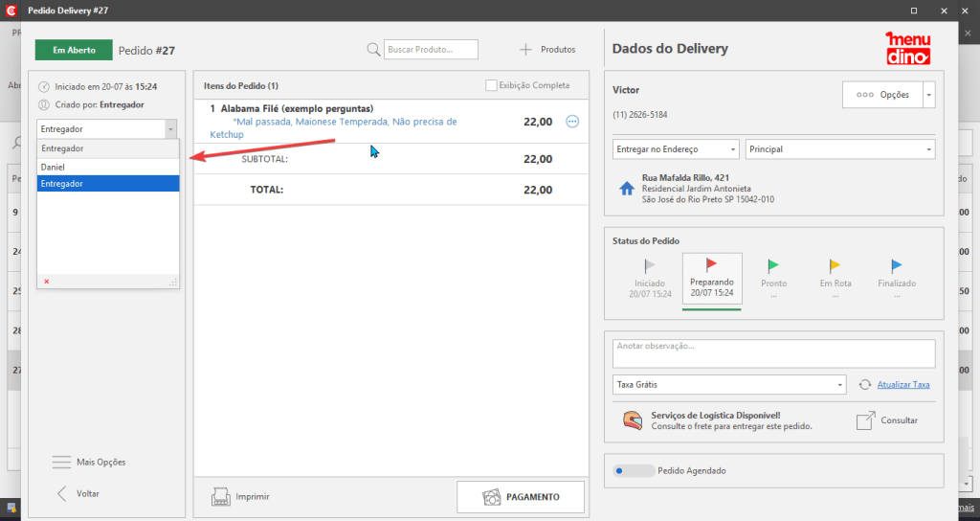Toggle the Pedido Agendado switch
Screen dimensions: 980x521
pos(634,470)
